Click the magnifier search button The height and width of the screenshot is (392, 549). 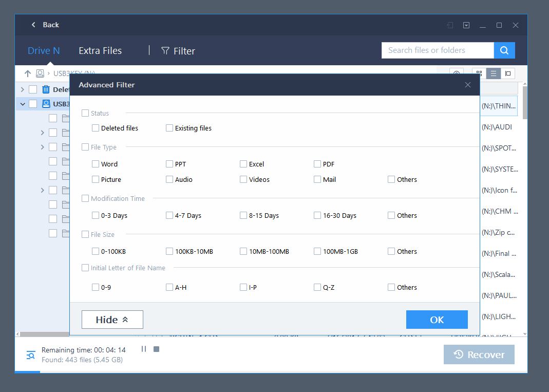(x=504, y=50)
